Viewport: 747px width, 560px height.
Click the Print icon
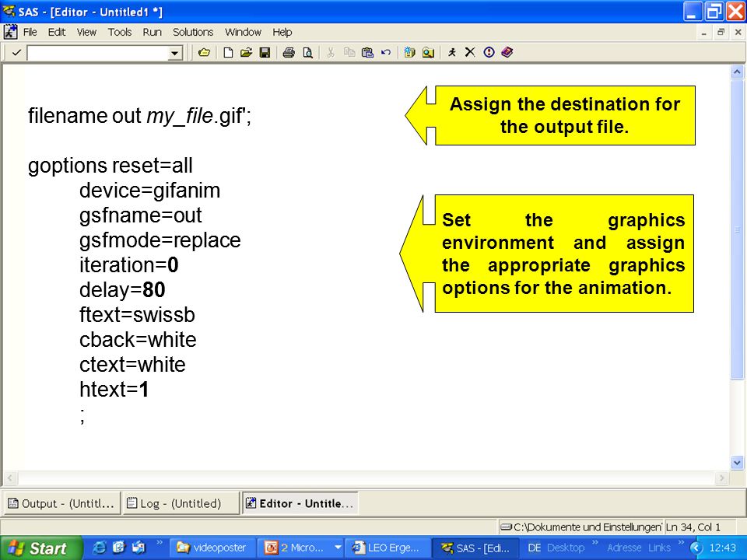point(289,52)
